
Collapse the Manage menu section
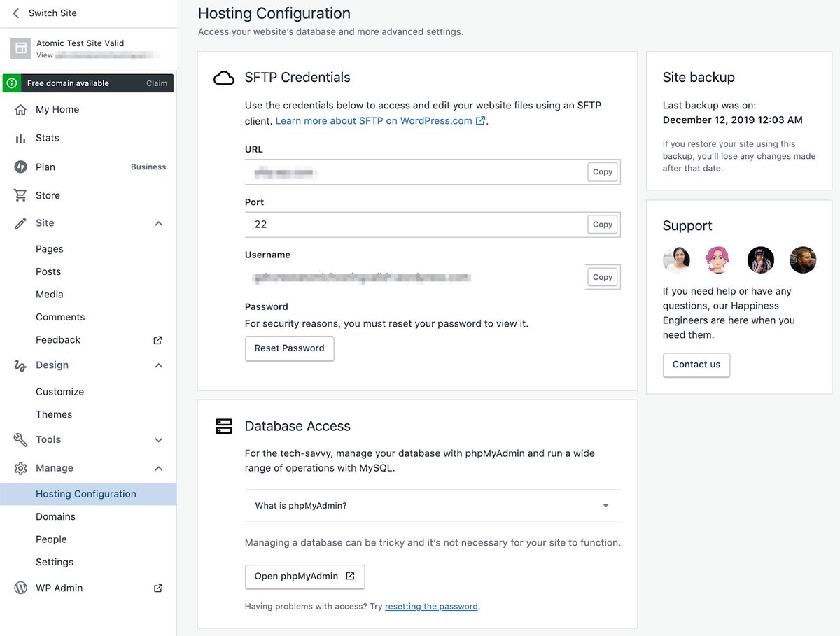pos(159,468)
